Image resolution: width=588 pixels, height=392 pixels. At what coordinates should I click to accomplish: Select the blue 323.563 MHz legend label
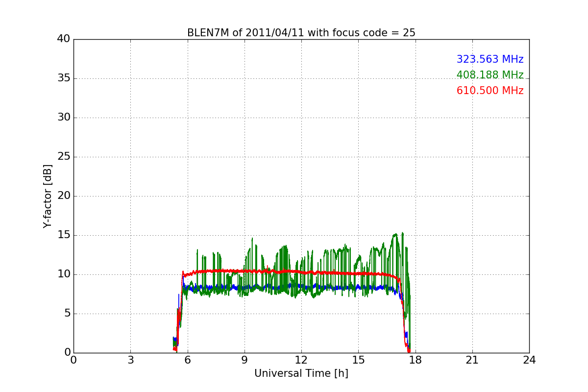tap(490, 59)
